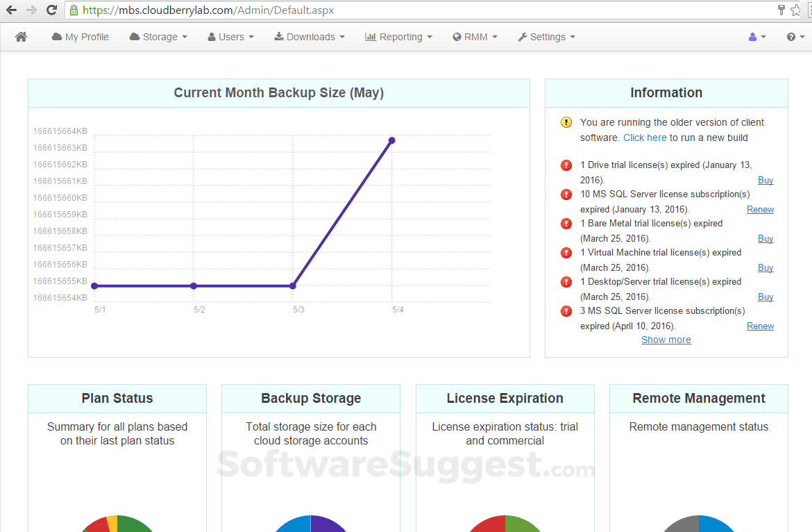
Task: Click the browser back arrow
Action: coord(10,10)
